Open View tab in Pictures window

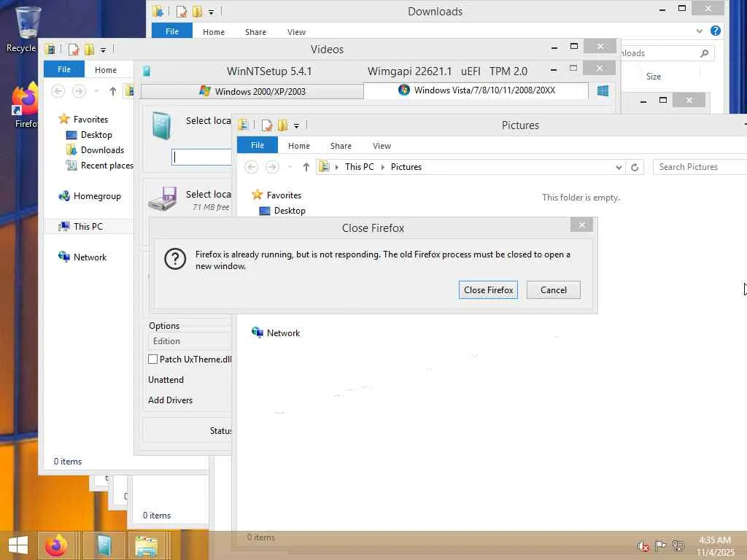click(x=382, y=146)
